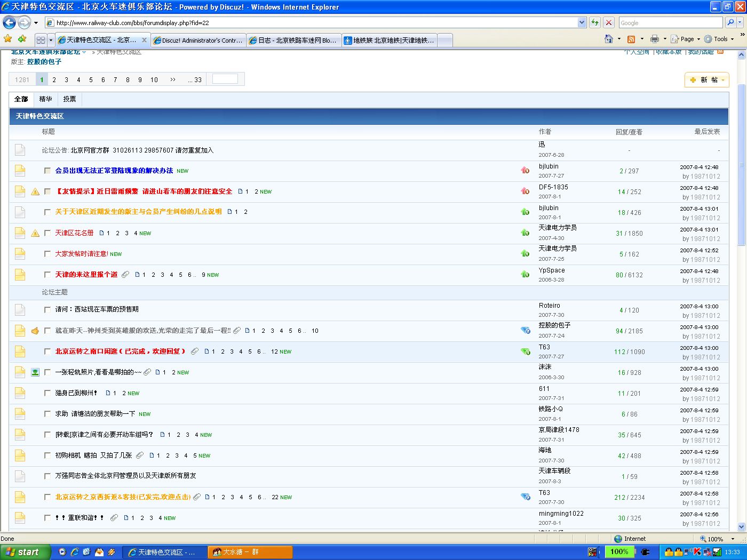747x560 pixels.
Task: Check the box for 会员出现无法正常登陆 thread
Action: 47,171
